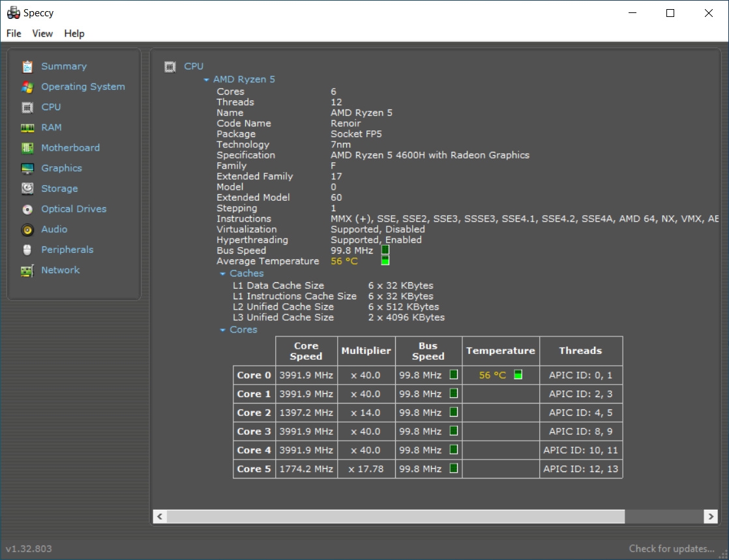
Task: Click the 2 x 4096 KBytes cache value
Action: (x=406, y=317)
